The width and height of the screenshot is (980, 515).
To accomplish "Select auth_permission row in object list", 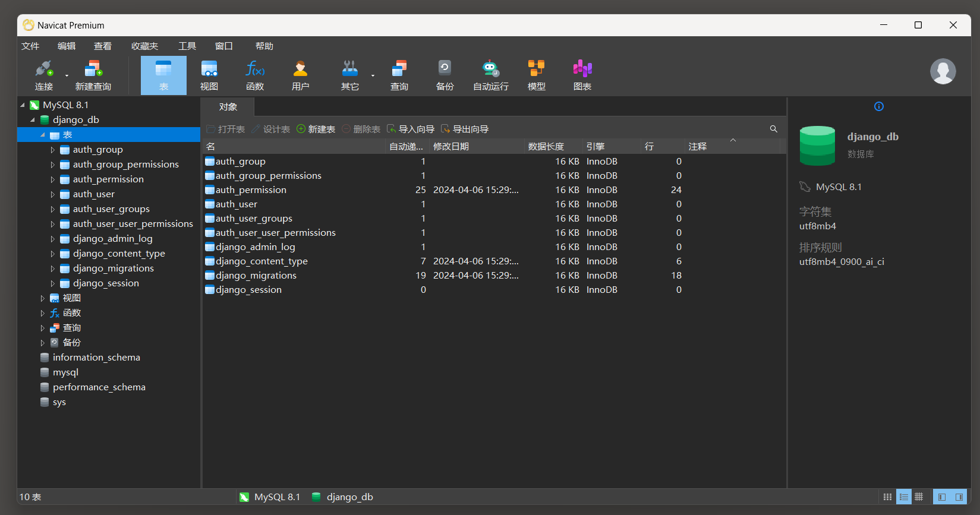I will pyautogui.click(x=494, y=190).
